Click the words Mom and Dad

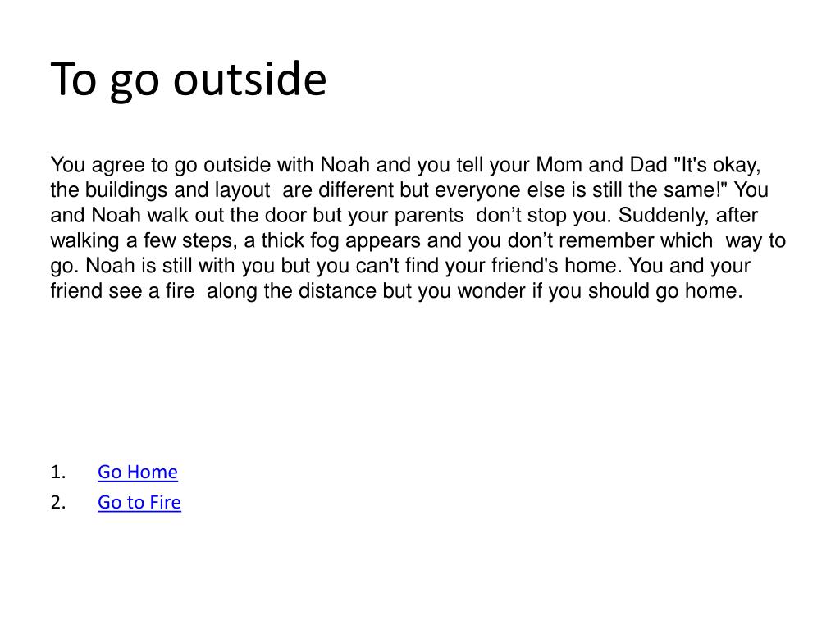[x=601, y=165]
